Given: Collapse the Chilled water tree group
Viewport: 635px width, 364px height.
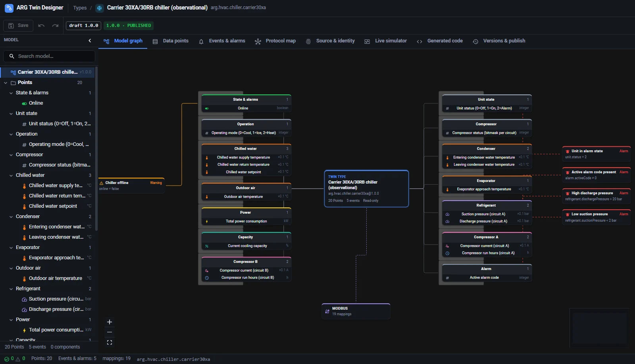Looking at the screenshot, I should [11, 175].
